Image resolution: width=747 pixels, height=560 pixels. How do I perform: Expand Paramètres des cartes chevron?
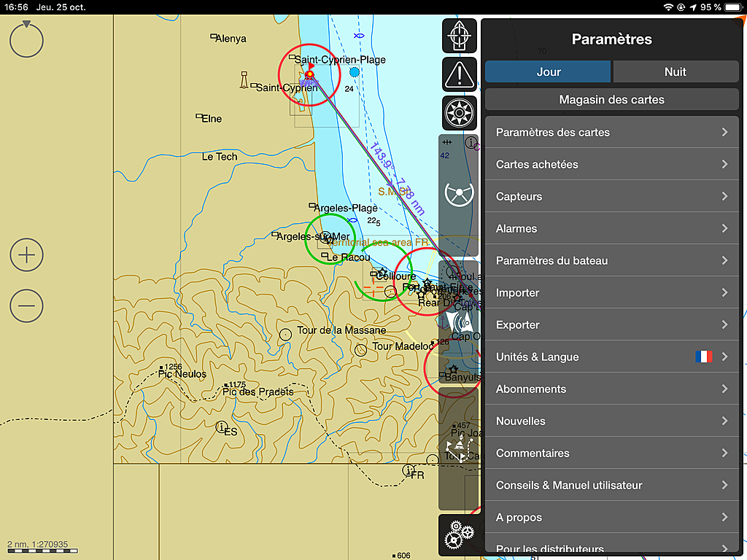724,132
